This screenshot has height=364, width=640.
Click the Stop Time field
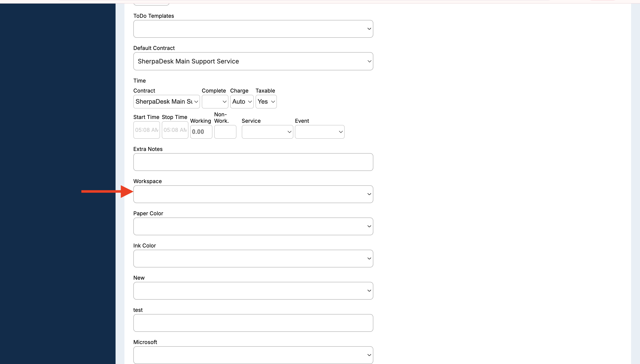point(175,130)
